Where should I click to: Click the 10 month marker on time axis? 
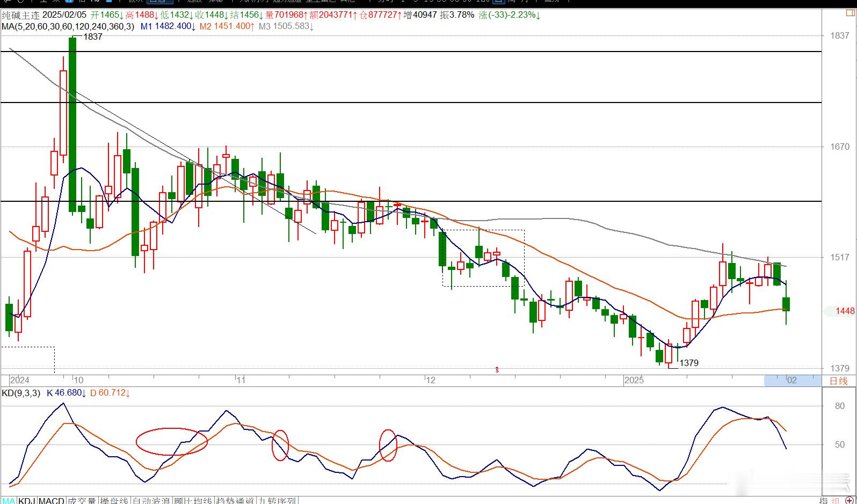[x=78, y=381]
